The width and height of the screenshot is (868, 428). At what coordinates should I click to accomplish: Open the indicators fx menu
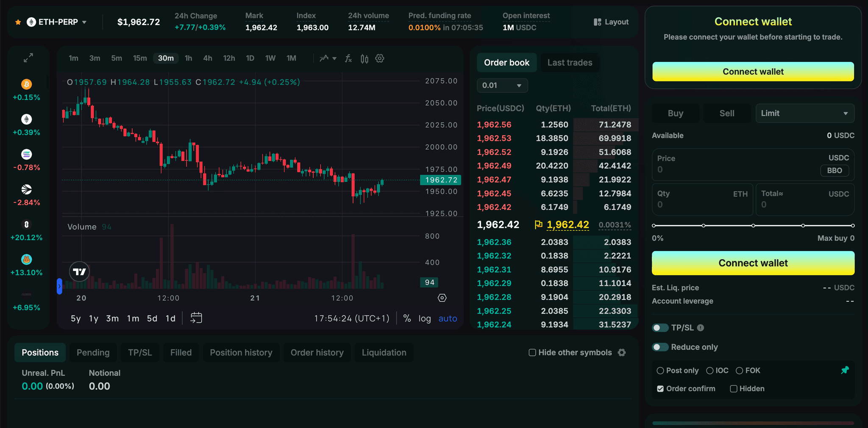[348, 59]
